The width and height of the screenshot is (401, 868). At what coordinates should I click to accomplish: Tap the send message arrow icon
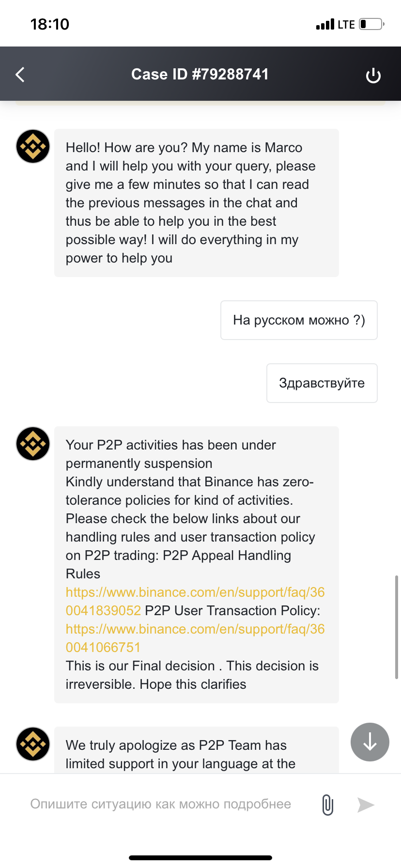366,805
